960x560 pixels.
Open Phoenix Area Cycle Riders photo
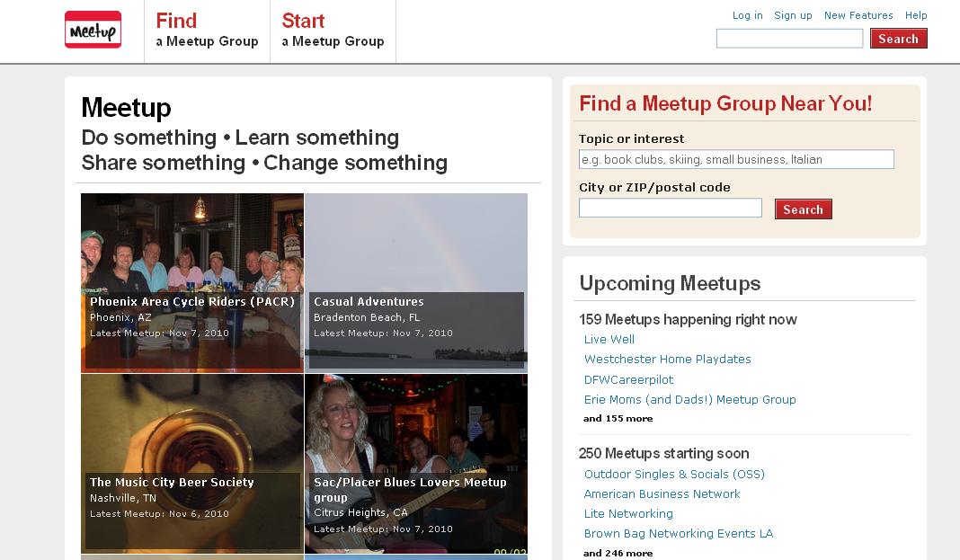click(x=192, y=283)
